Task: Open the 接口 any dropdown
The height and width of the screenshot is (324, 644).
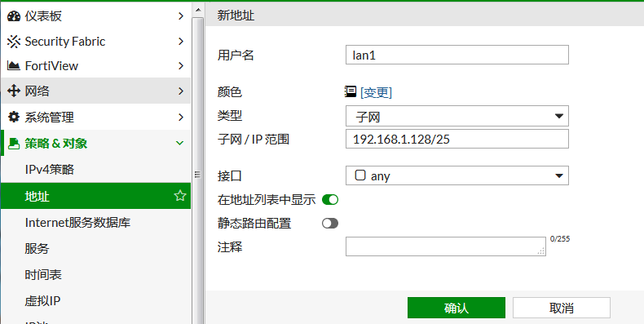Action: [457, 175]
